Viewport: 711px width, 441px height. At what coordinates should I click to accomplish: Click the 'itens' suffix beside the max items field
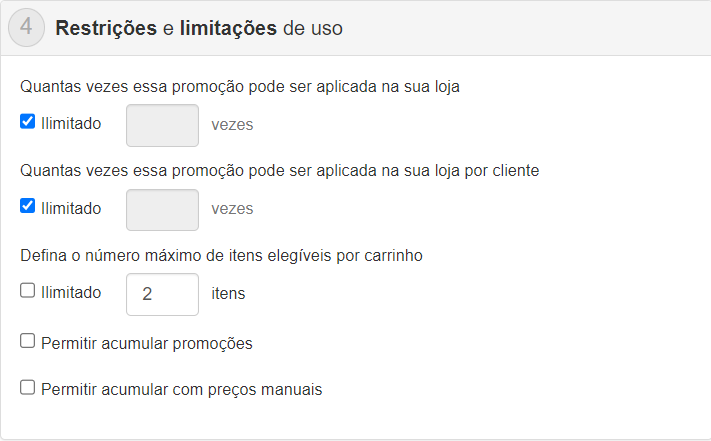(x=228, y=294)
